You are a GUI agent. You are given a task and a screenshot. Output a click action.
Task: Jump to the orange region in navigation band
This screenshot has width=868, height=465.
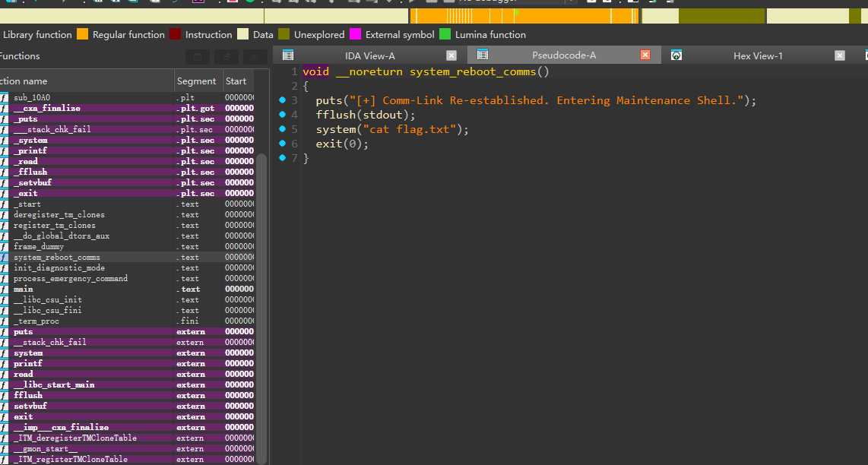524,16
